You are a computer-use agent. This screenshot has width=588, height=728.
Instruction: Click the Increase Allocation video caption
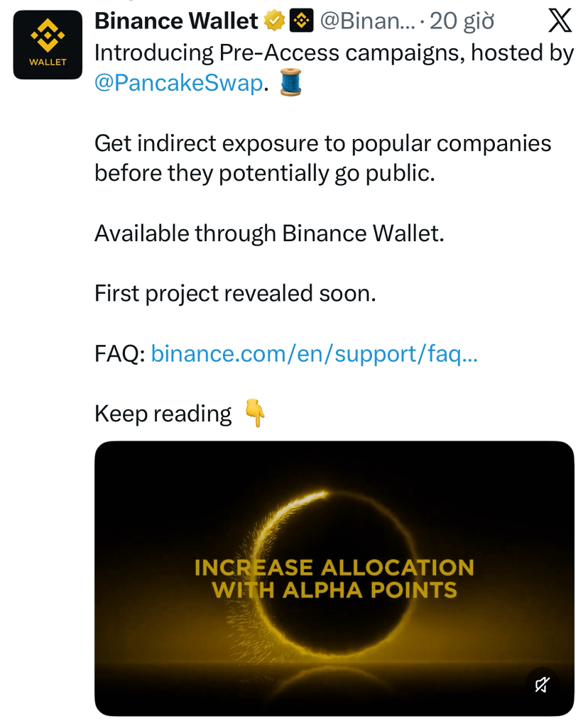click(x=334, y=578)
